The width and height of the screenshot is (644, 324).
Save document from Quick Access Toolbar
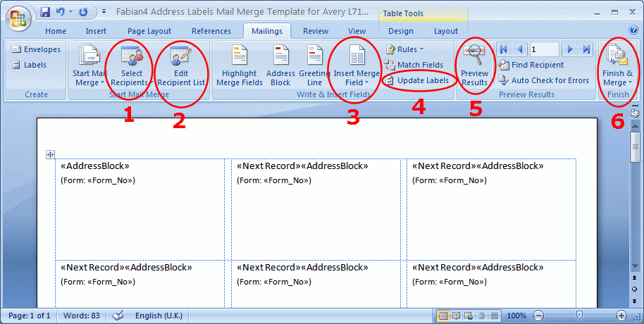[46, 12]
